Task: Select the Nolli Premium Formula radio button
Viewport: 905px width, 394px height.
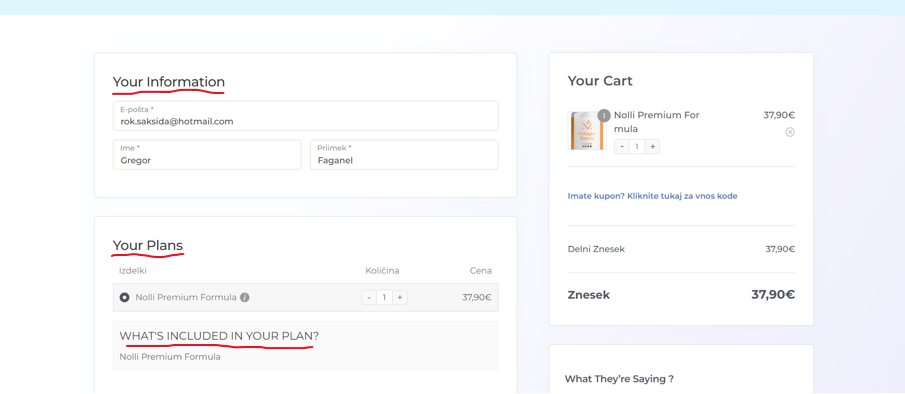Action: pos(124,298)
